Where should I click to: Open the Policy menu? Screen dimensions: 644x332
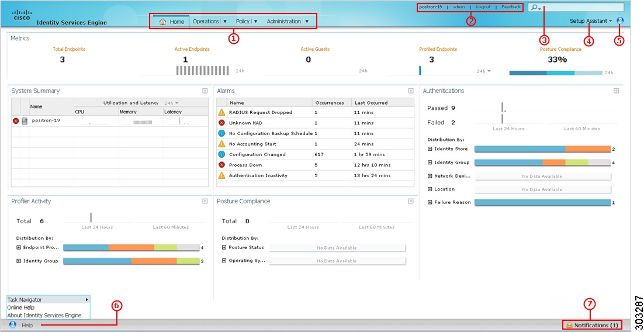(243, 22)
